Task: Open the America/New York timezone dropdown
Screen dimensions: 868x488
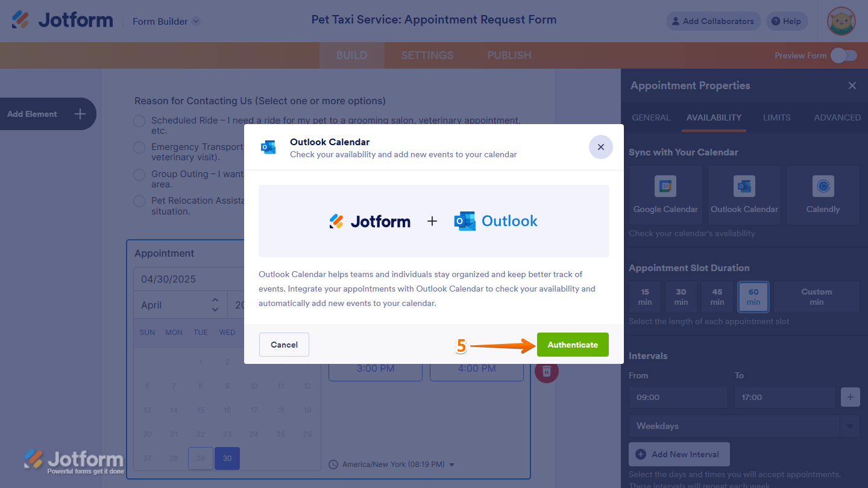Action: pos(392,465)
